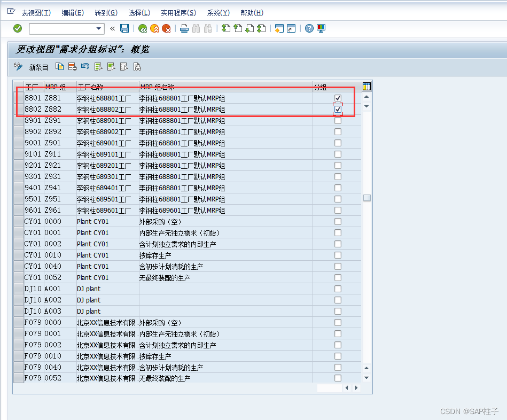507x420 pixels.
Task: Click the orange Exit icon
Action: tap(154, 28)
